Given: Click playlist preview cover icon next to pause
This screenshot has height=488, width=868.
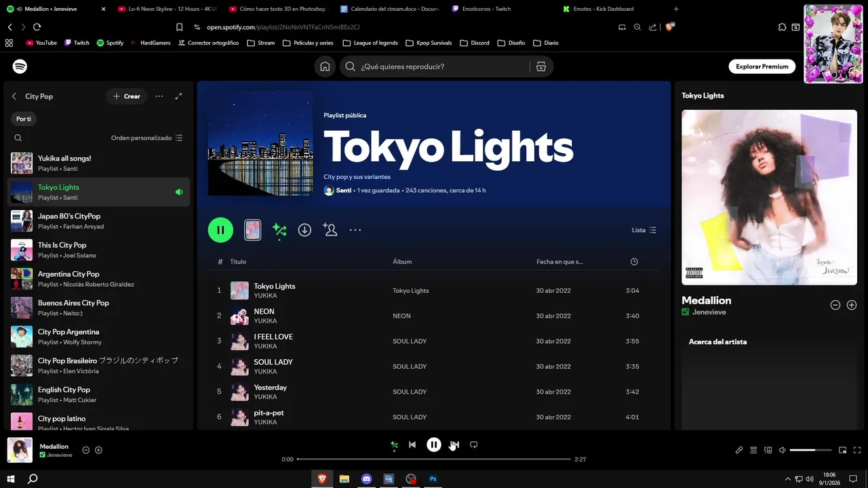Looking at the screenshot, I should click(x=252, y=230).
